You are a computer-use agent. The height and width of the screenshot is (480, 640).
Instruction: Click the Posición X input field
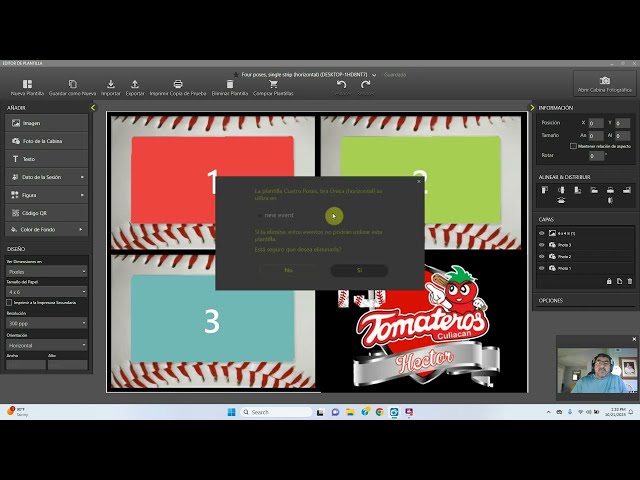596,123
